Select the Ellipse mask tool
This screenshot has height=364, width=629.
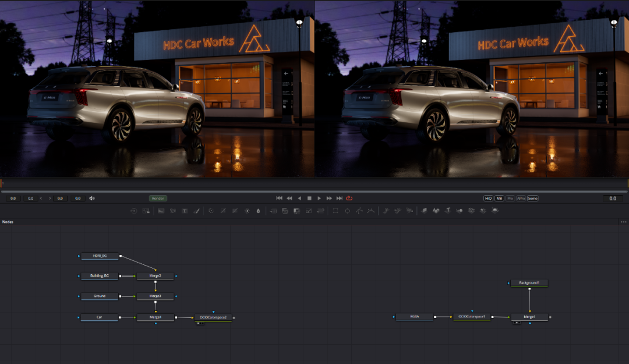coord(348,211)
